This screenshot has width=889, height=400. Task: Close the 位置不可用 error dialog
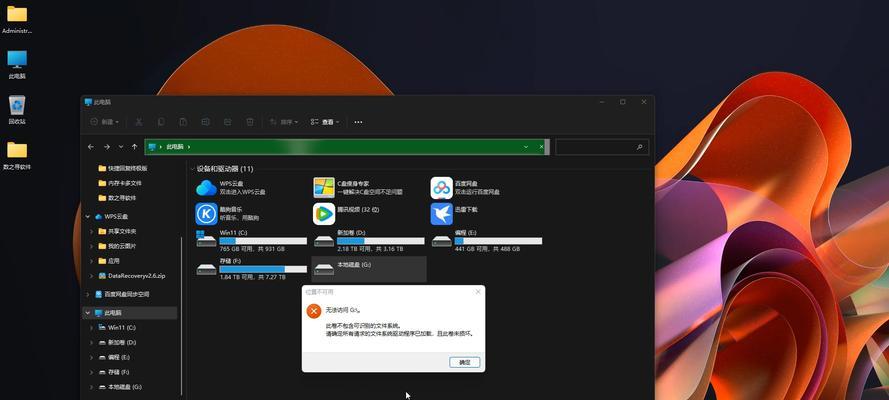click(478, 292)
